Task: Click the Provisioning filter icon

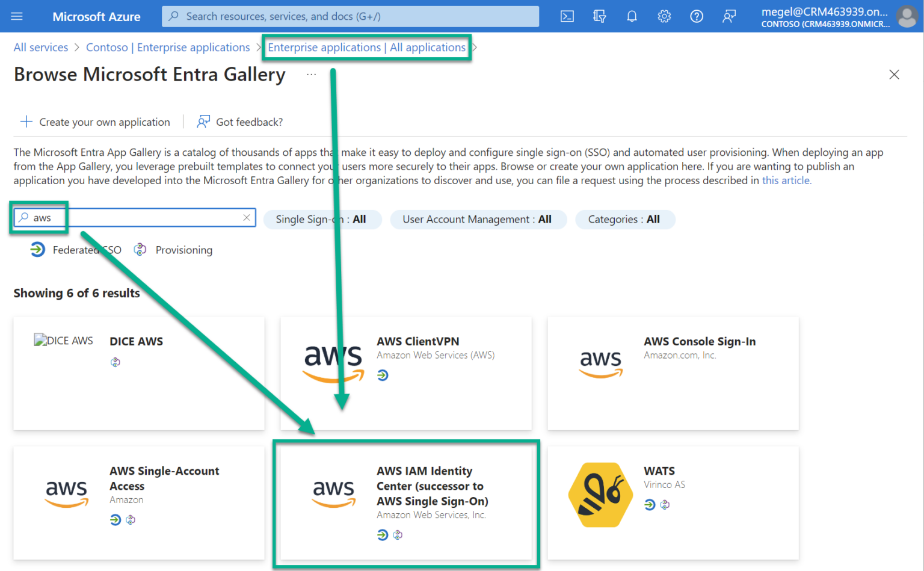Action: click(140, 249)
